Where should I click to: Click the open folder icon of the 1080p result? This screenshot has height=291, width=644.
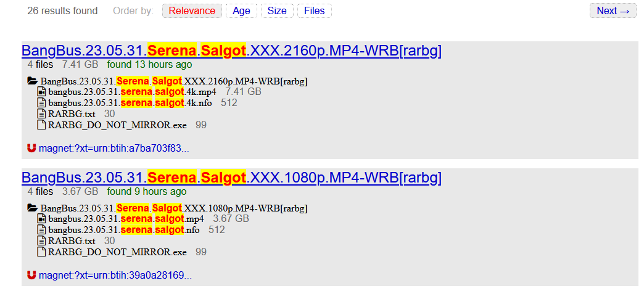pyautogui.click(x=33, y=208)
